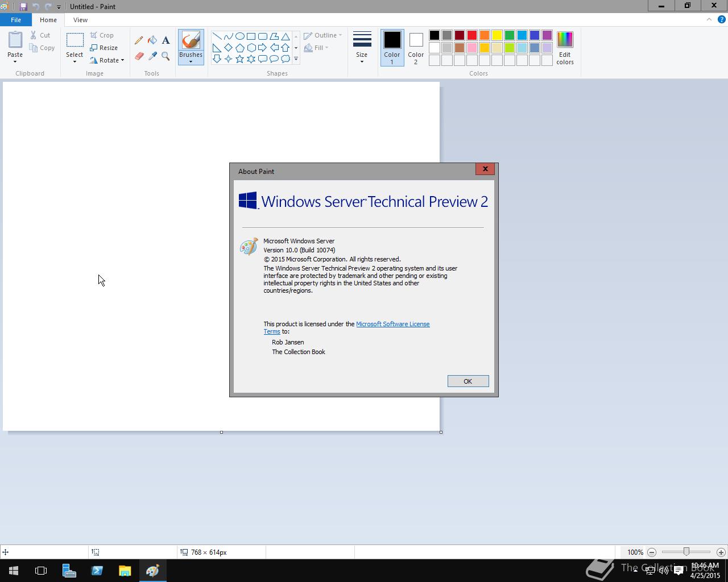The height and width of the screenshot is (582, 728).
Task: Choose the Five-point star shape
Action: point(239,59)
